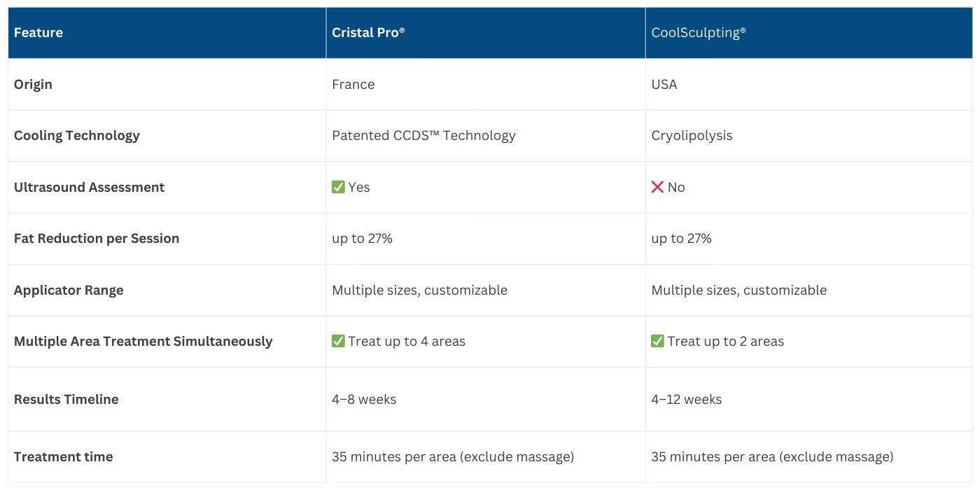Screen dimensions: 980x490
Task: Click the France cell text
Action: point(353,85)
